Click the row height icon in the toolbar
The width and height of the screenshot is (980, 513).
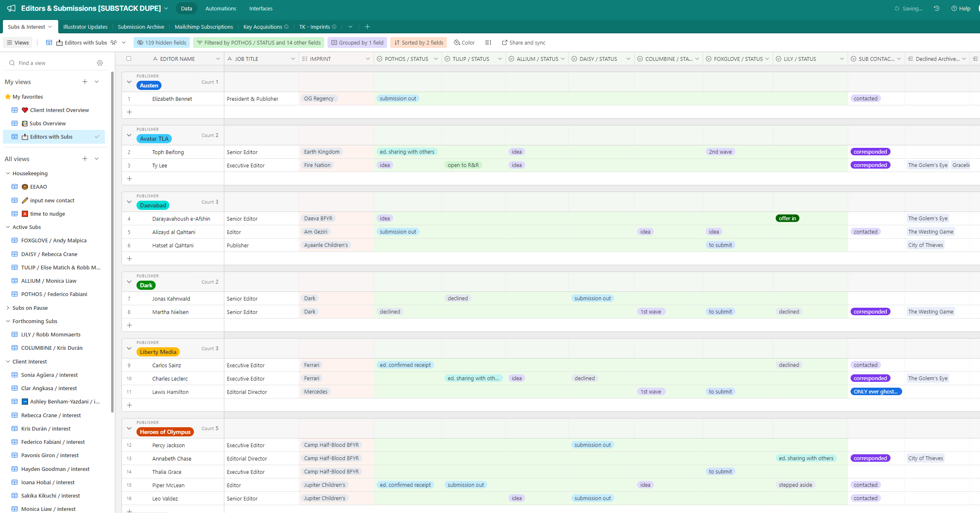[488, 42]
